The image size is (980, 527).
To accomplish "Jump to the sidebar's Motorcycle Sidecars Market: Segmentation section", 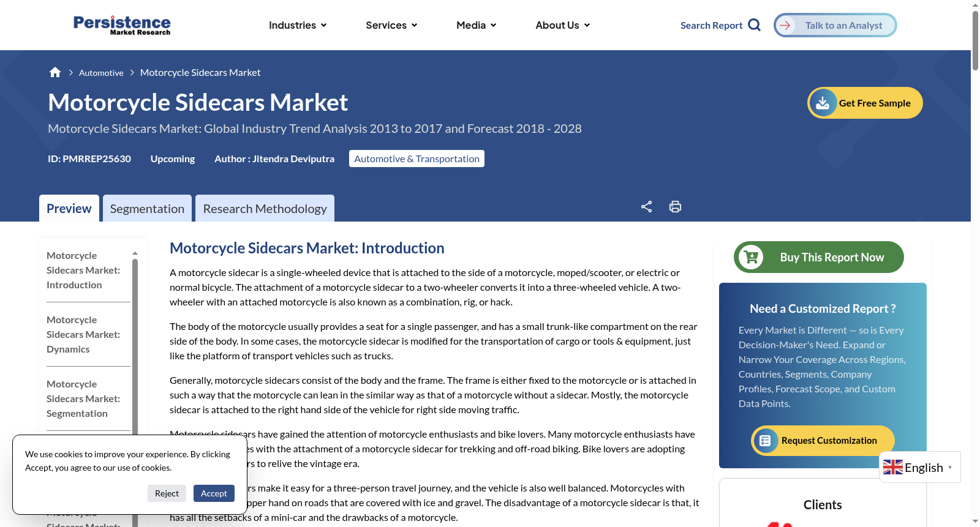I will click(x=83, y=398).
